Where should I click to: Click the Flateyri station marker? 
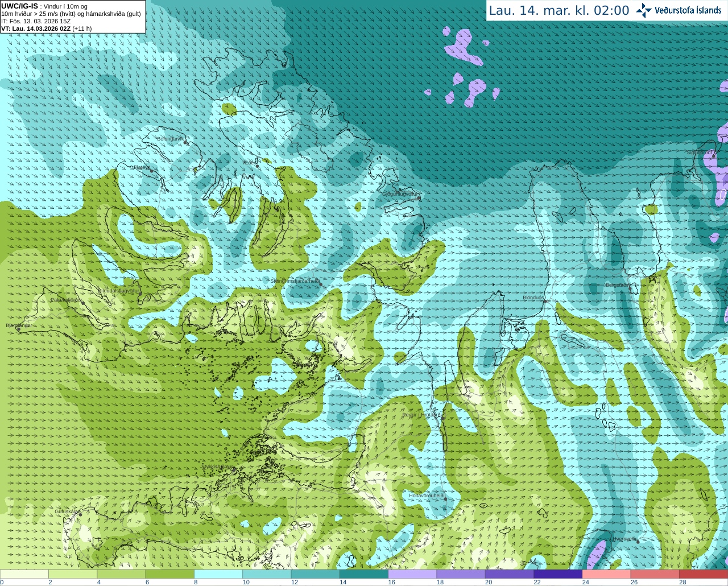point(151,171)
